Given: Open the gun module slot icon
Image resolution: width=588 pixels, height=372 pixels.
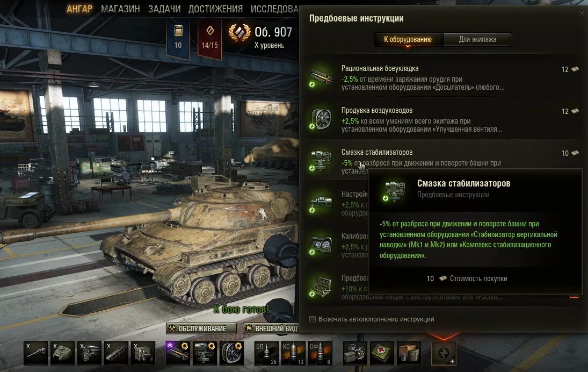Looking at the screenshot, I should (x=36, y=353).
